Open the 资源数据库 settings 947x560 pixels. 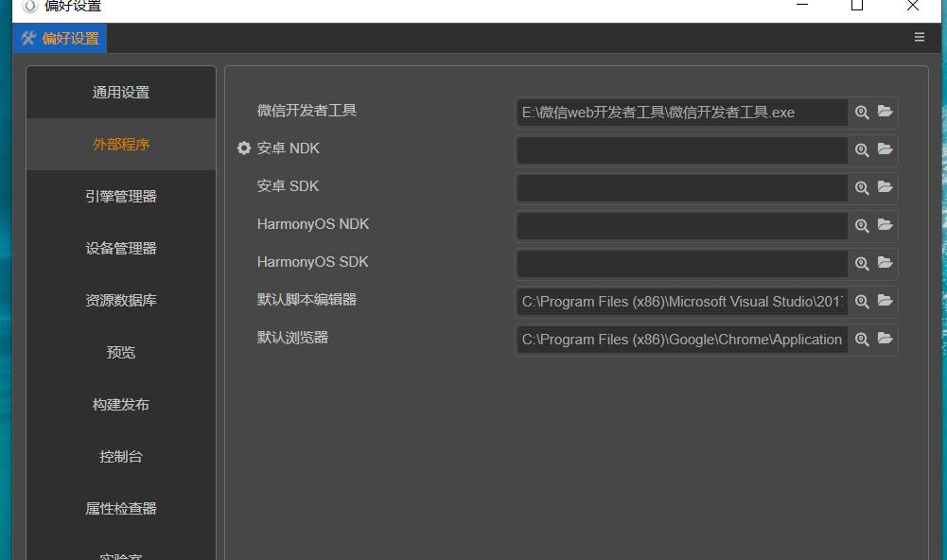pos(120,300)
